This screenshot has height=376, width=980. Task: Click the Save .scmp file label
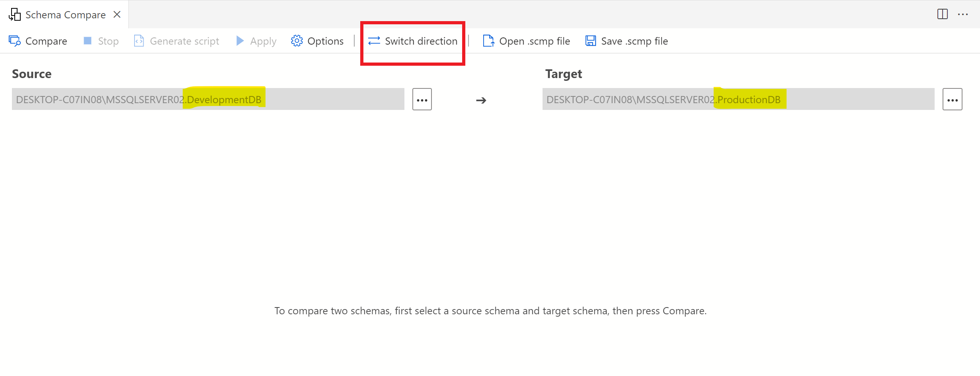coord(634,41)
